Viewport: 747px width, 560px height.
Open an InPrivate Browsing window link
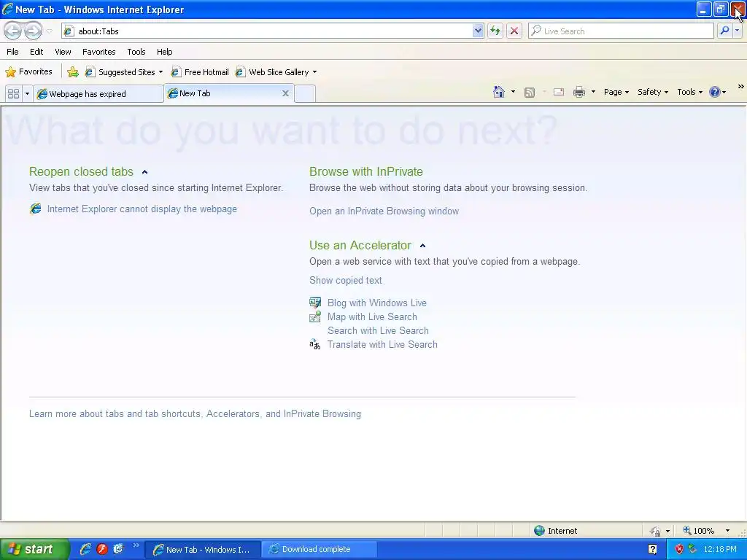coord(384,211)
